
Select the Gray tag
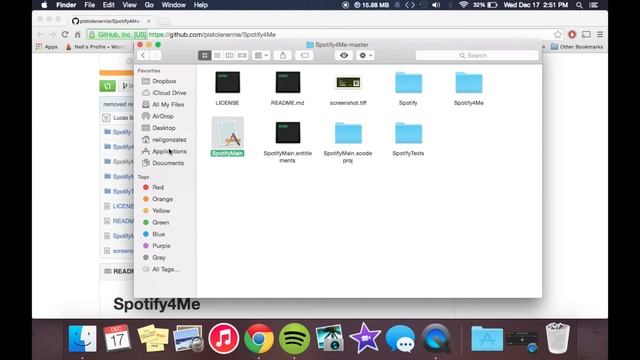[159, 258]
